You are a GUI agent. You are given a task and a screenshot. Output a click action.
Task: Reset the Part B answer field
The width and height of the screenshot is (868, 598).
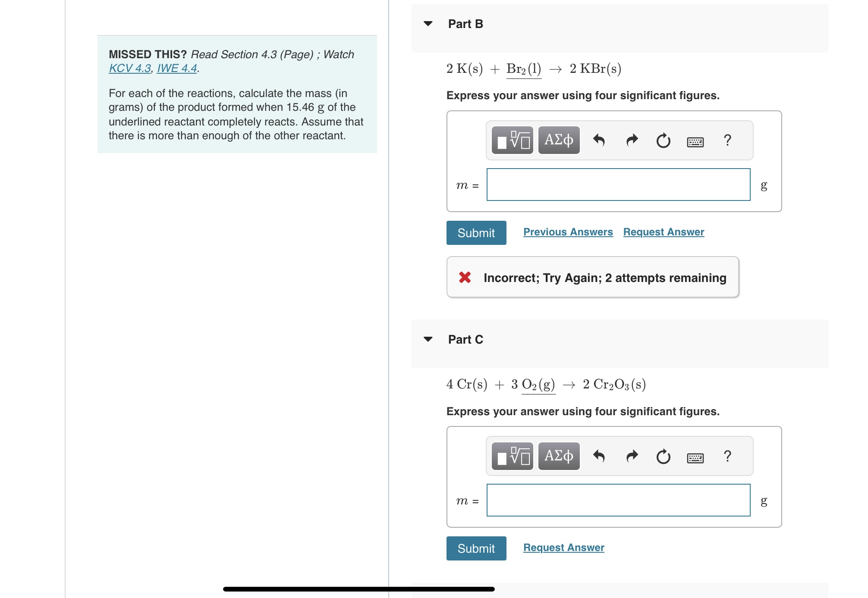[x=663, y=141]
